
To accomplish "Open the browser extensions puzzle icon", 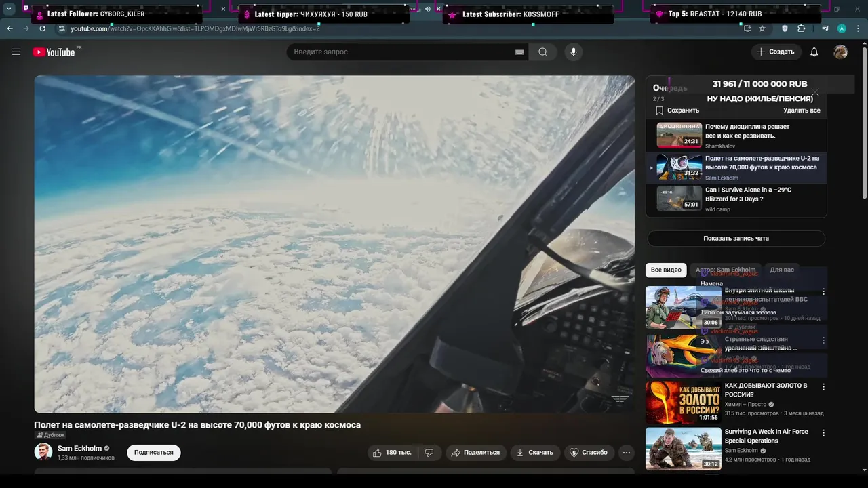I will (x=802, y=28).
